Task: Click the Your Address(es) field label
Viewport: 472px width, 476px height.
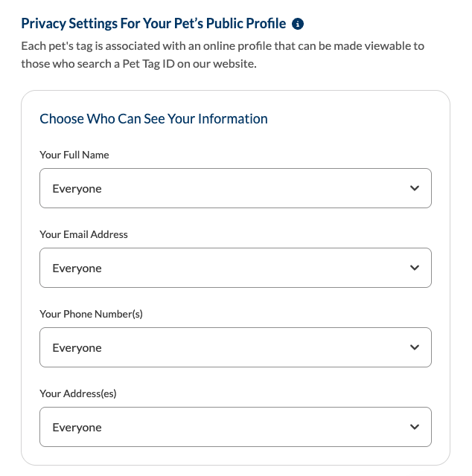Action: (78, 393)
